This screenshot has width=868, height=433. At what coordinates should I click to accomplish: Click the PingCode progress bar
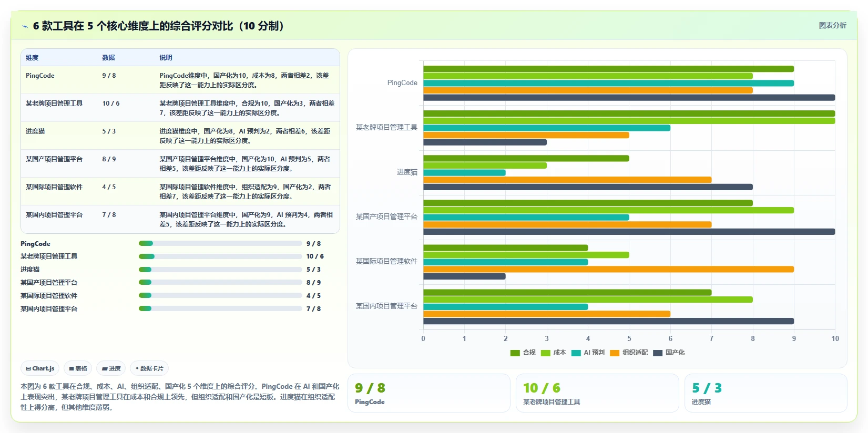[x=220, y=243]
